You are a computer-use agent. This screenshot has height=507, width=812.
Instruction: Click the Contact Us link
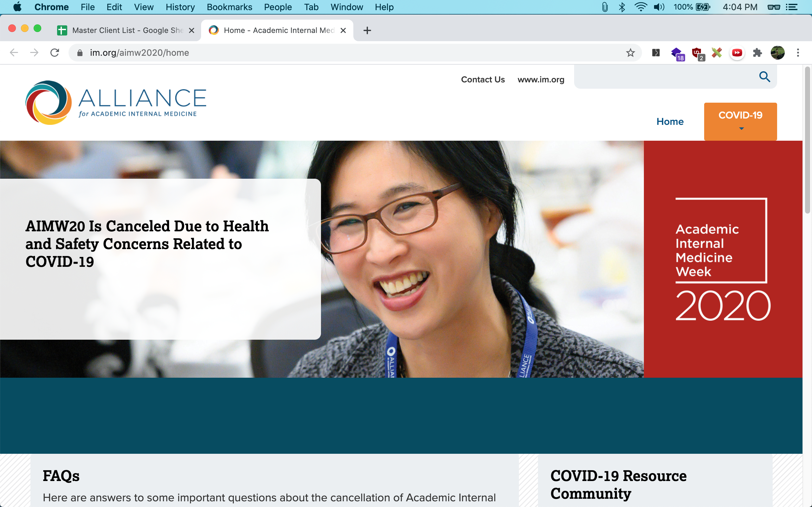[482, 80]
